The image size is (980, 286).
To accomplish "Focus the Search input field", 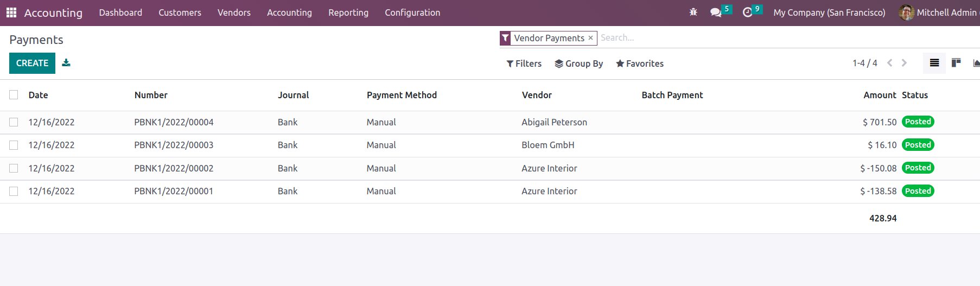I will [x=787, y=38].
